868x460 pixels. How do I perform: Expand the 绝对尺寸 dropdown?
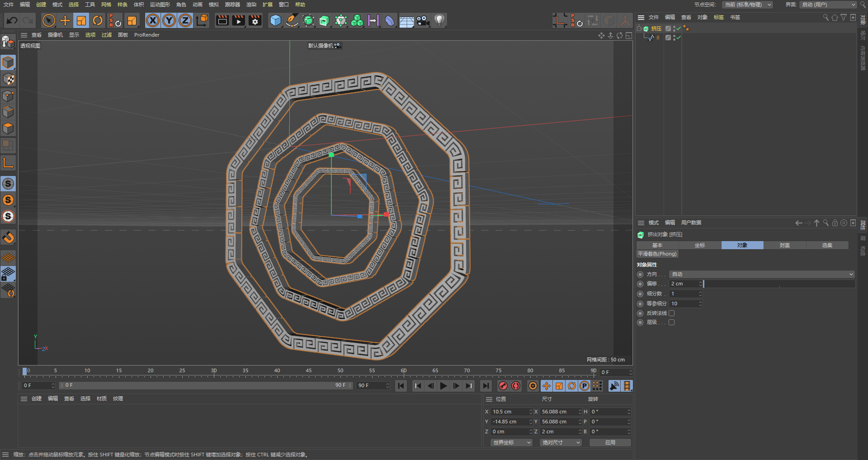click(x=561, y=442)
